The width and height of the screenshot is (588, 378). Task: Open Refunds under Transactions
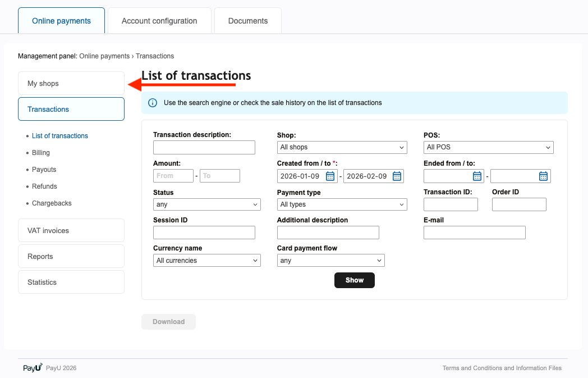click(44, 186)
